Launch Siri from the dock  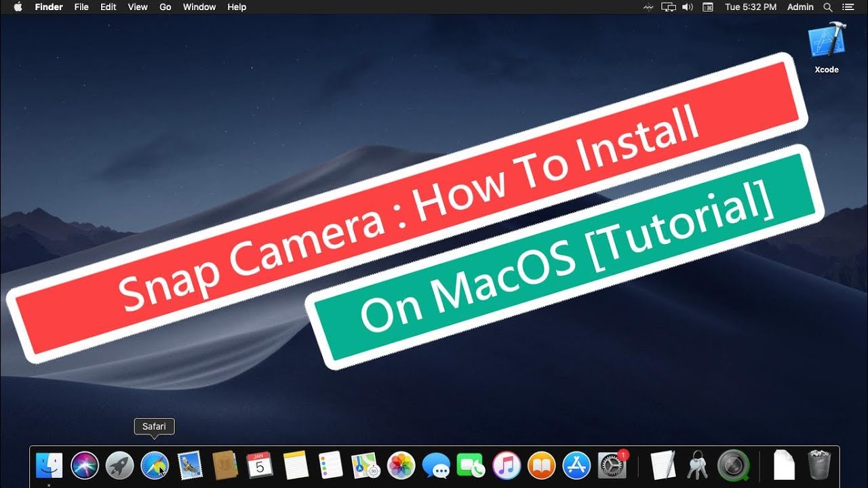[x=85, y=466]
